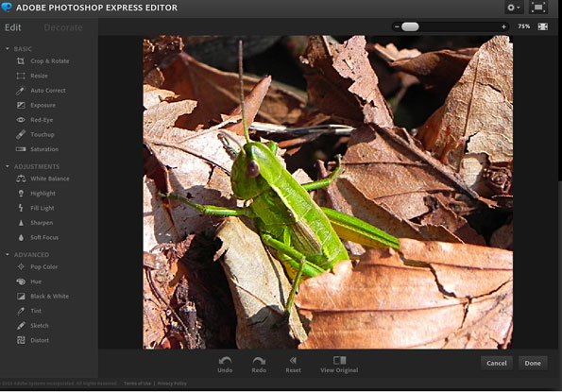Open the settings gear dropdown
The width and height of the screenshot is (562, 392).
(x=514, y=8)
